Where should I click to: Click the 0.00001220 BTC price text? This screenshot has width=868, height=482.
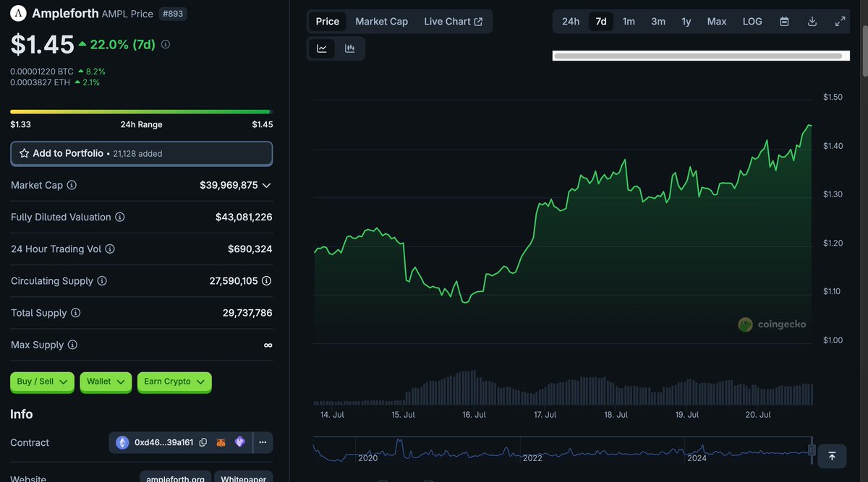pos(42,72)
